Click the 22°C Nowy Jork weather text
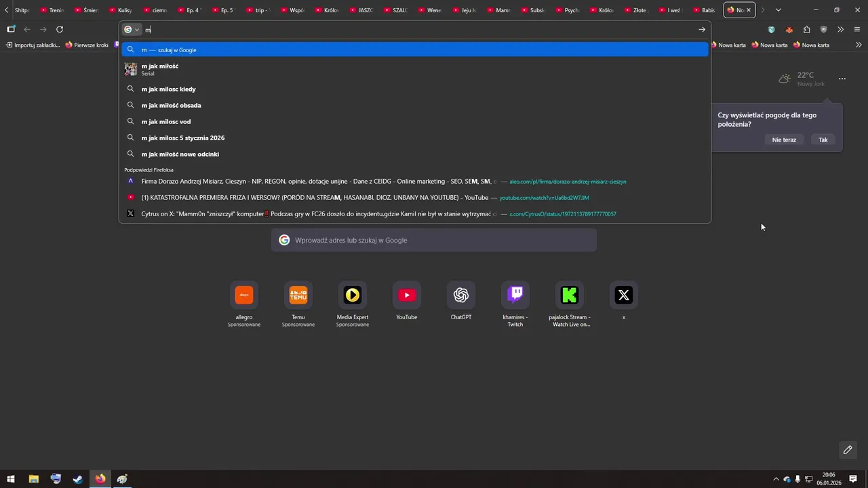The width and height of the screenshot is (868, 488). point(810,79)
